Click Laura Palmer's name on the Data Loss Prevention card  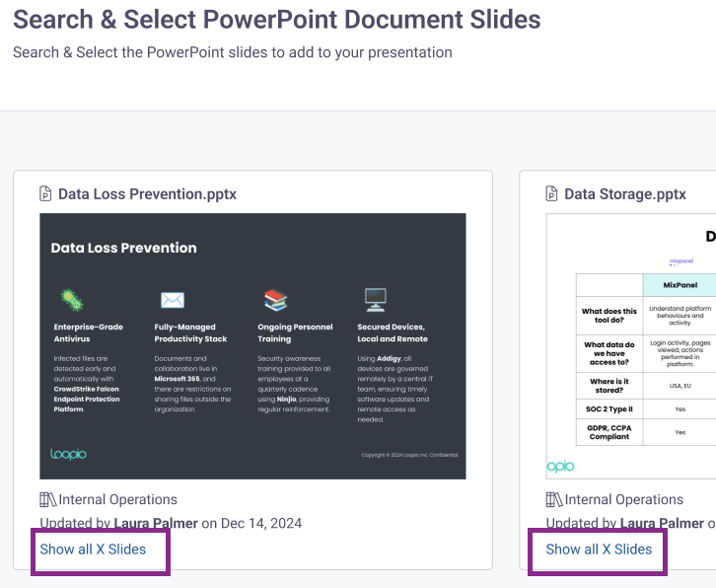pos(156,523)
